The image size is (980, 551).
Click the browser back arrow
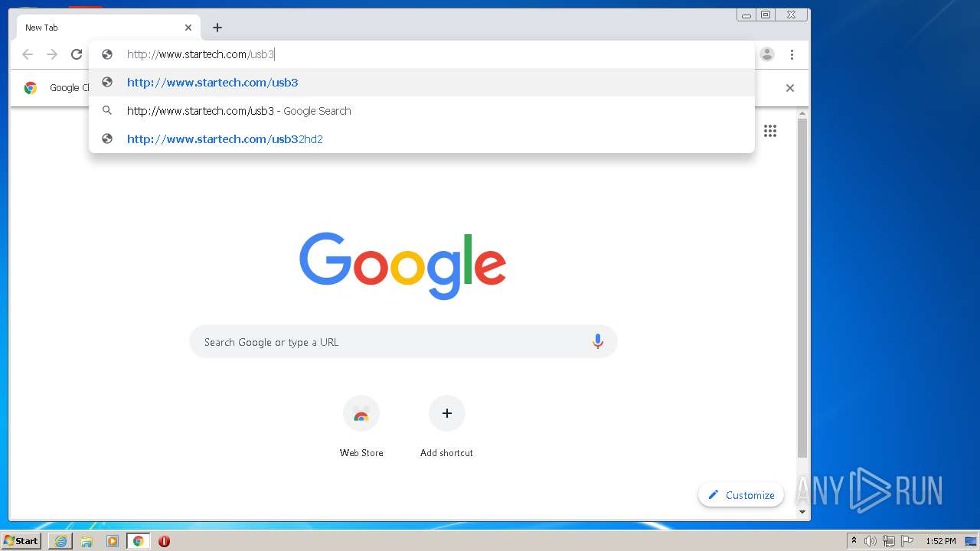tap(28, 54)
